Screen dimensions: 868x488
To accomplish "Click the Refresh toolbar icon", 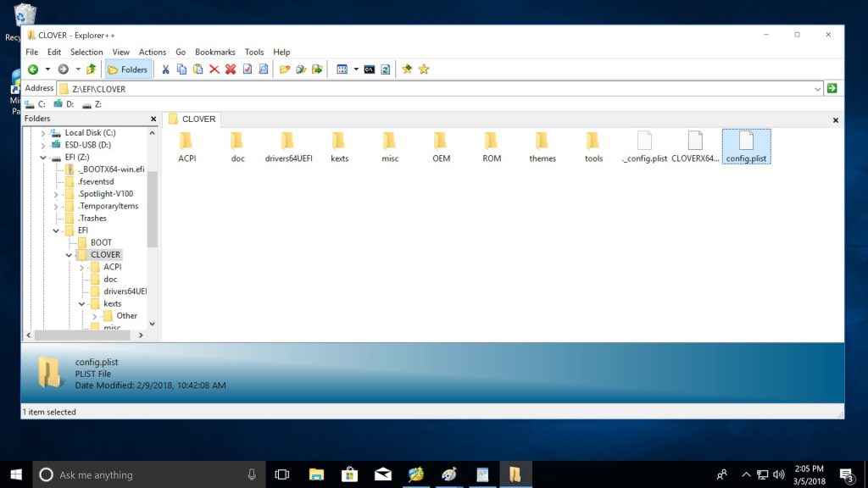I will [386, 69].
